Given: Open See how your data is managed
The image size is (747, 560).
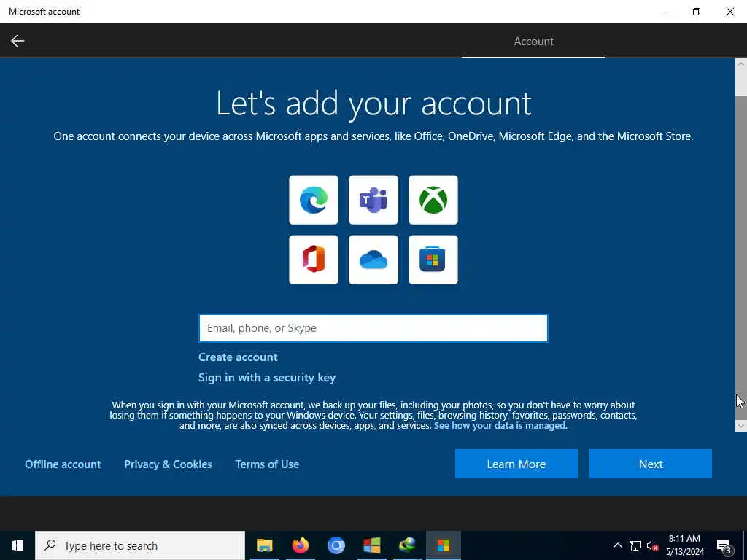Looking at the screenshot, I should (x=500, y=426).
